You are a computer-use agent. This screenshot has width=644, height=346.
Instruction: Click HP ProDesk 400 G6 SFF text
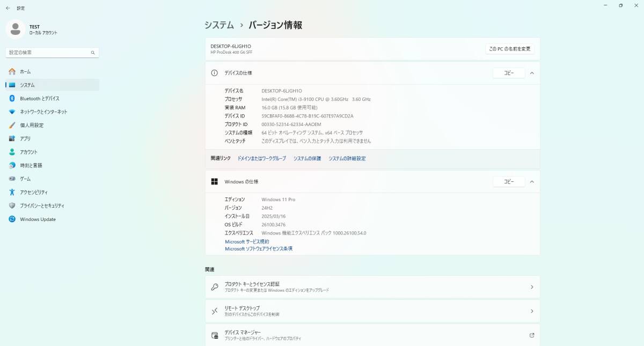(x=231, y=52)
